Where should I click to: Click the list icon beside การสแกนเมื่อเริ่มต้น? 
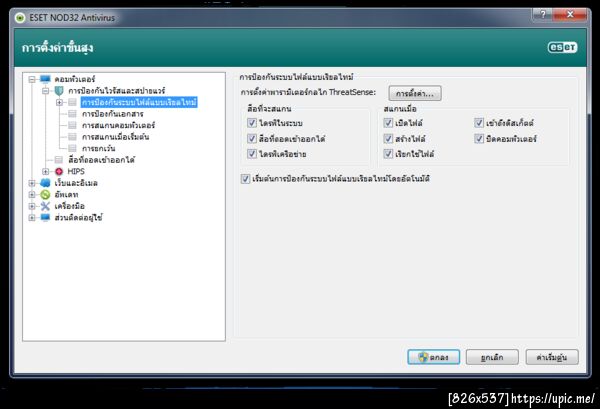point(72,137)
